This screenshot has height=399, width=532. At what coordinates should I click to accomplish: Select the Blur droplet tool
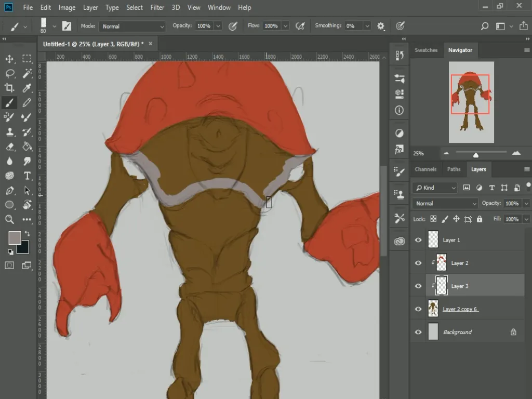coord(9,161)
